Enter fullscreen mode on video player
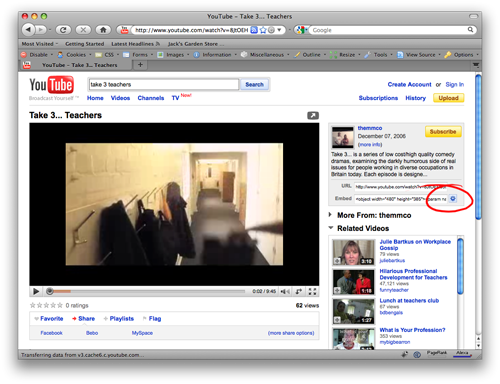This screenshot has height=384, width=500. 312,292
